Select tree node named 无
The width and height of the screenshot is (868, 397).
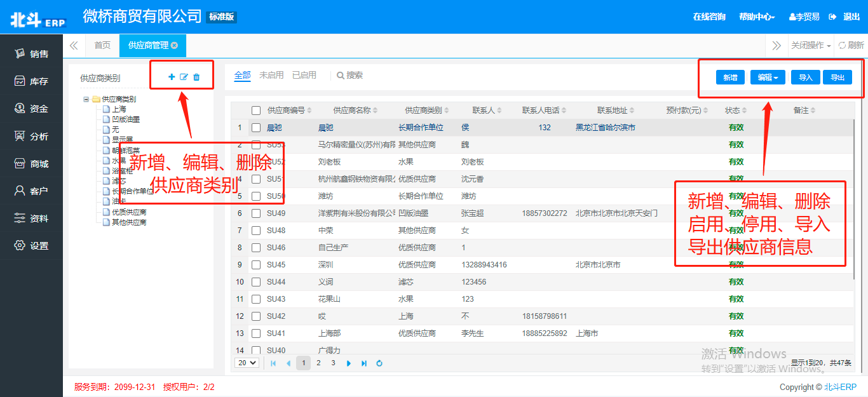115,130
